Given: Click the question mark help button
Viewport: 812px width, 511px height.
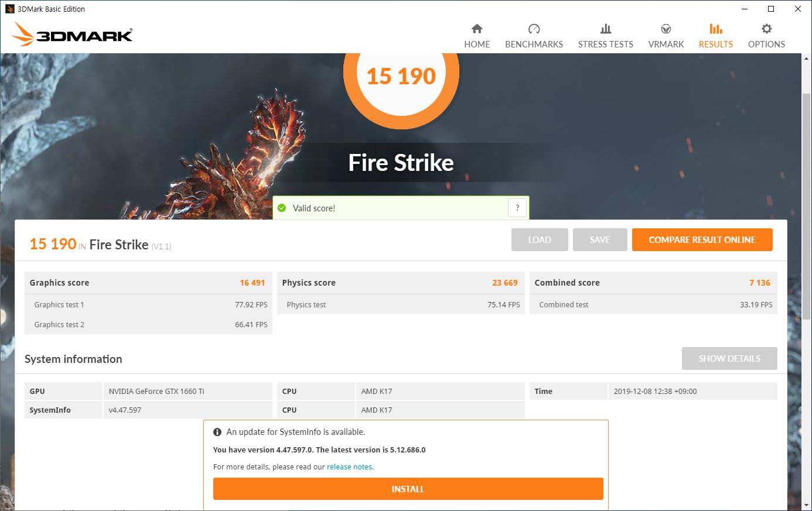Looking at the screenshot, I should 517,208.
